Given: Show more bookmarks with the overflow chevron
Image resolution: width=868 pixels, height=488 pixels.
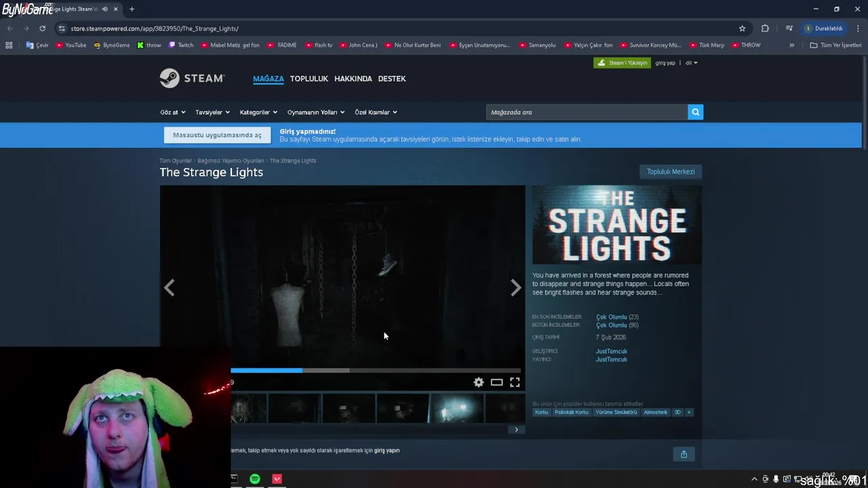Looking at the screenshot, I should coord(791,45).
